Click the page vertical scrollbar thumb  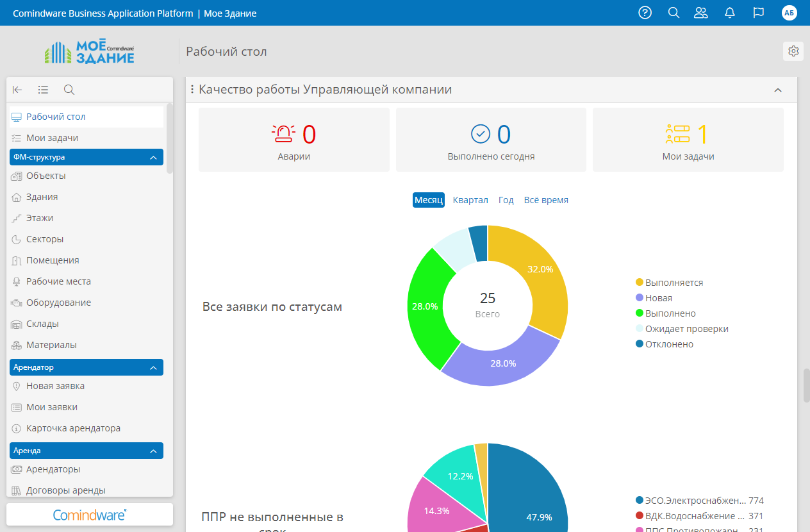point(806,385)
